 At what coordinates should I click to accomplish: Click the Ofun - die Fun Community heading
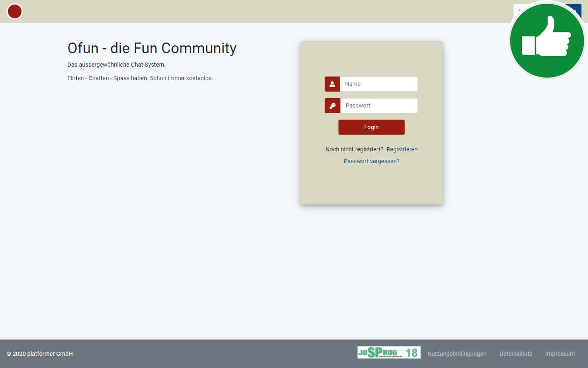tap(151, 48)
